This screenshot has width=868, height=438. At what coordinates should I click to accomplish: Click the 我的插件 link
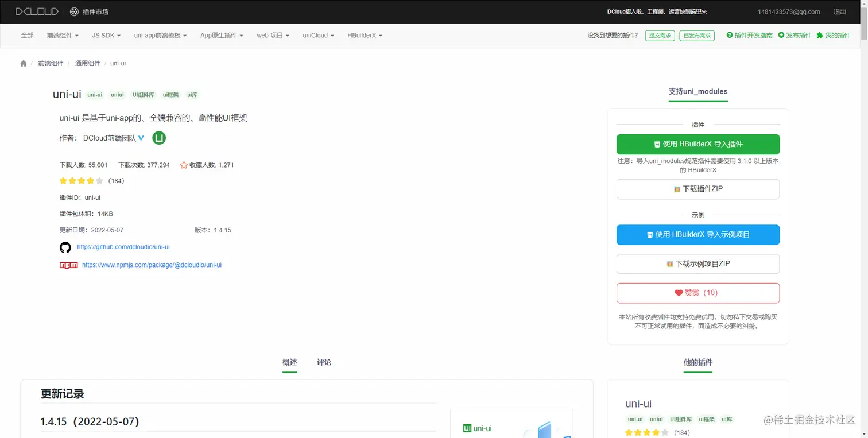coord(838,36)
